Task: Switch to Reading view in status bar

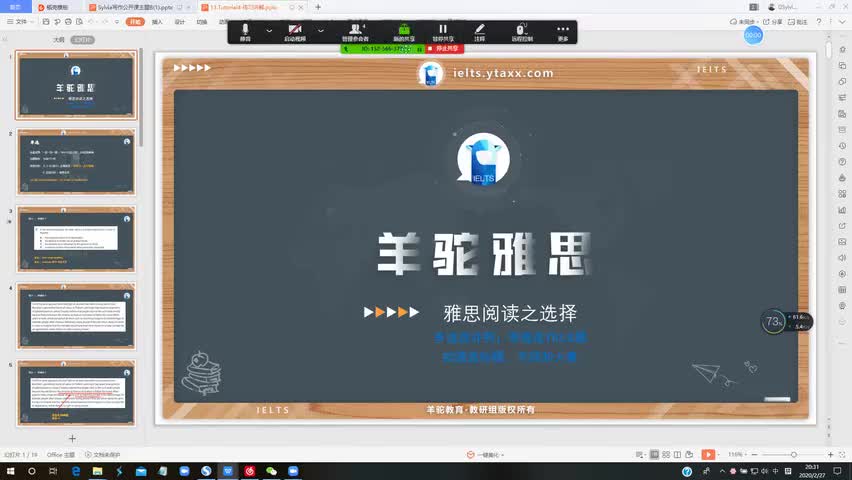Action: [x=677, y=454]
